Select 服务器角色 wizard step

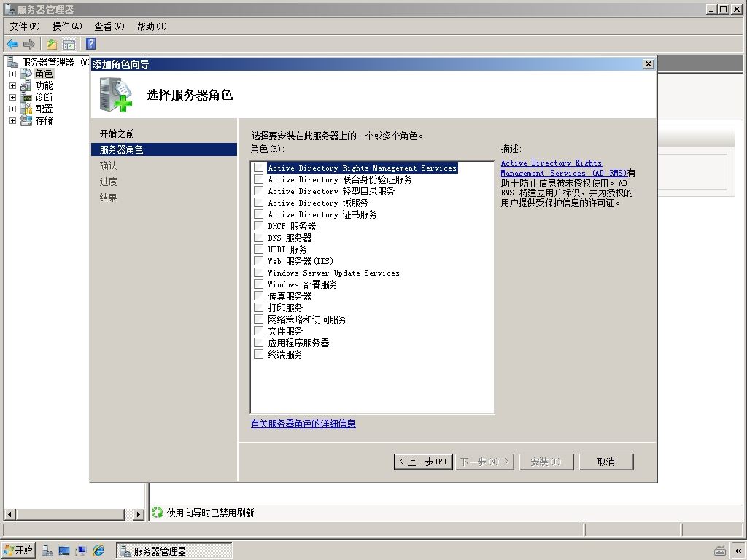[164, 149]
